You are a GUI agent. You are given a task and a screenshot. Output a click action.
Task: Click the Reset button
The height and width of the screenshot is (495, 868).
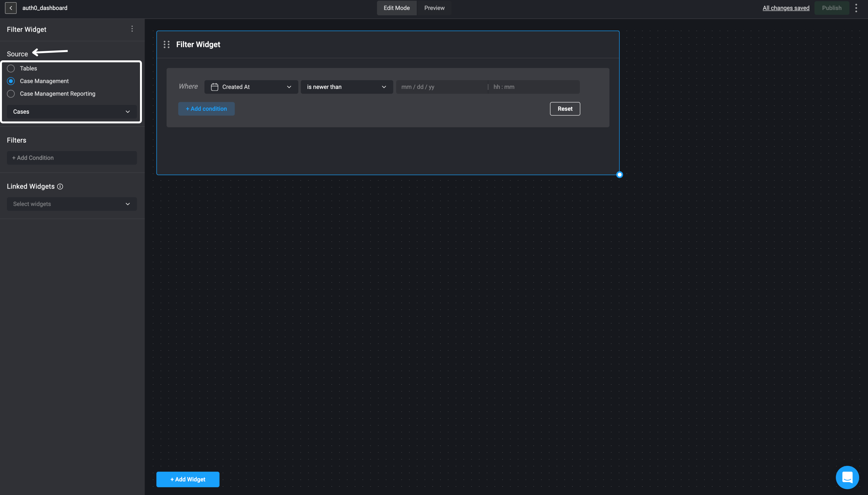coord(565,109)
